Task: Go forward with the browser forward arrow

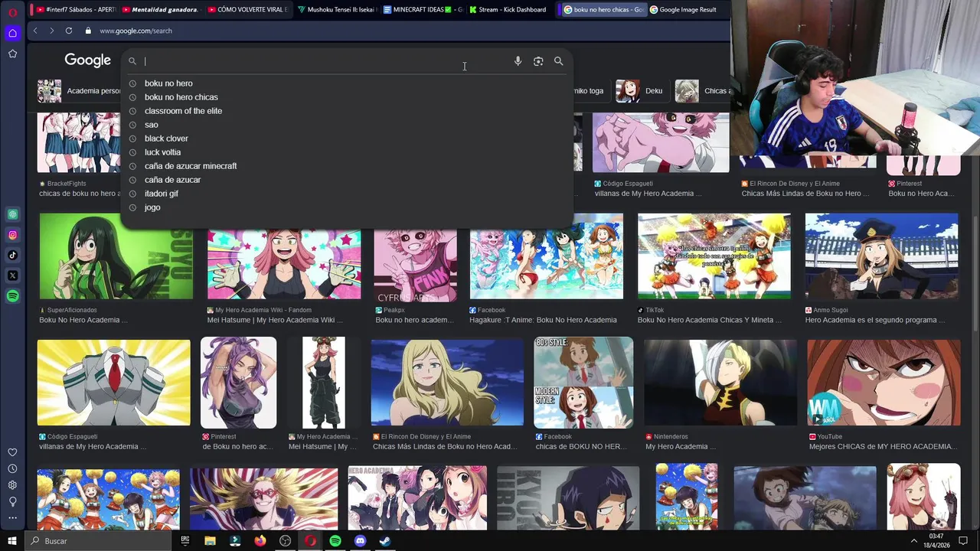Action: point(51,31)
